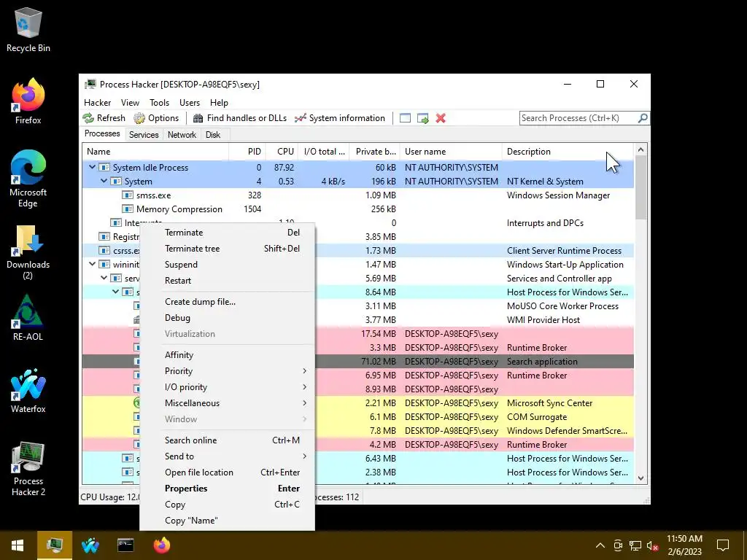Open the Users menu
Image resolution: width=747 pixels, height=560 pixels.
point(190,102)
